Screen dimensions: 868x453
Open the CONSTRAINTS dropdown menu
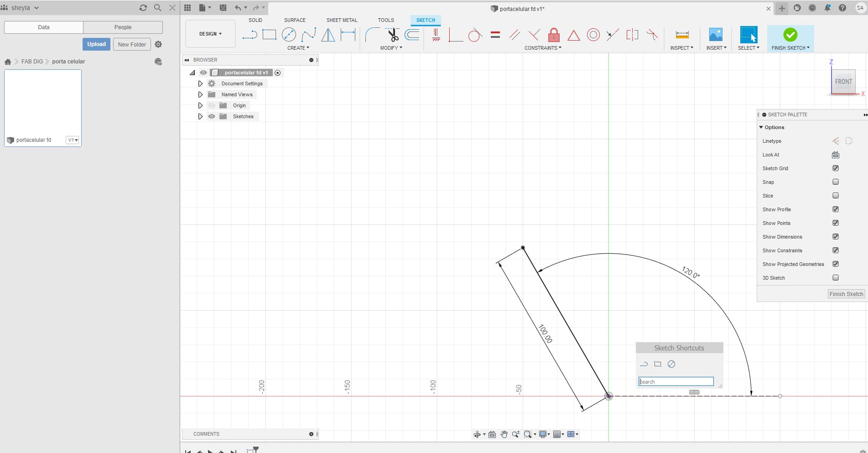(543, 48)
